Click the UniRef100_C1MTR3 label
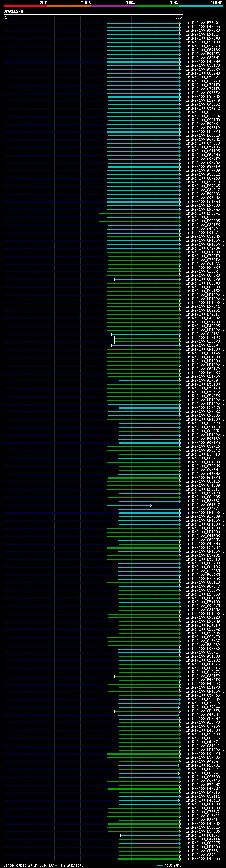The image size is (226, 868). point(203,338)
